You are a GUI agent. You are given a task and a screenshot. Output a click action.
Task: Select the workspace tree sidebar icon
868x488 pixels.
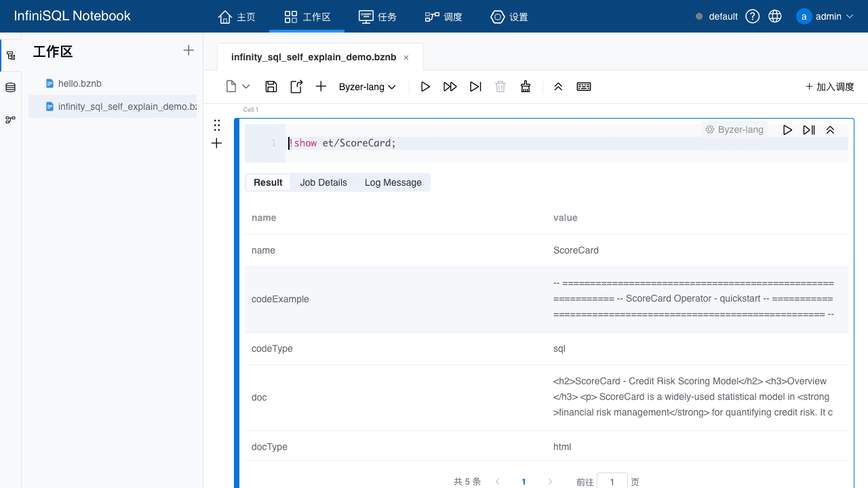(11, 56)
